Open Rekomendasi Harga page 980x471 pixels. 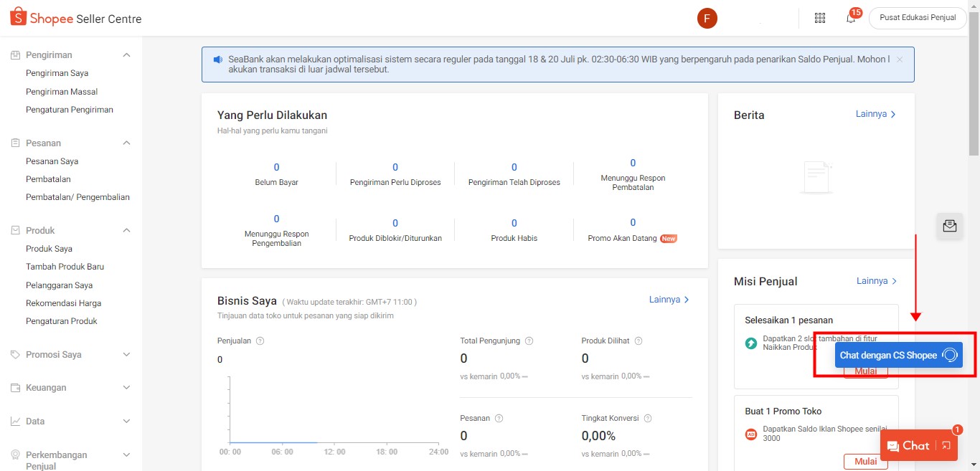tap(64, 303)
